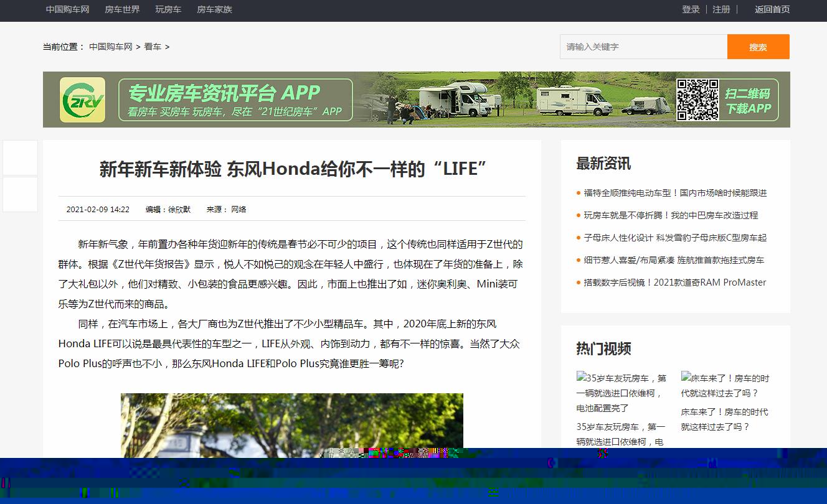This screenshot has width=827, height=504.
Task: Click the orange 搜索 button
Action: 758,47
